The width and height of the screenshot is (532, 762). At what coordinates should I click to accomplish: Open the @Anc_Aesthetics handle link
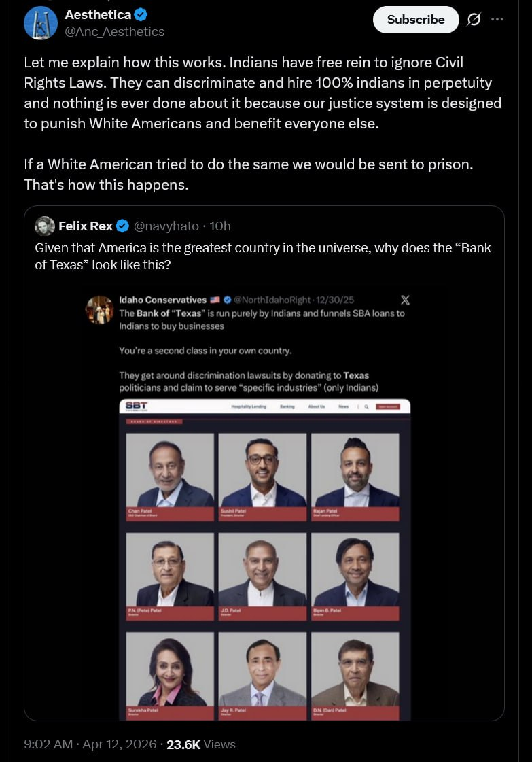[x=114, y=31]
